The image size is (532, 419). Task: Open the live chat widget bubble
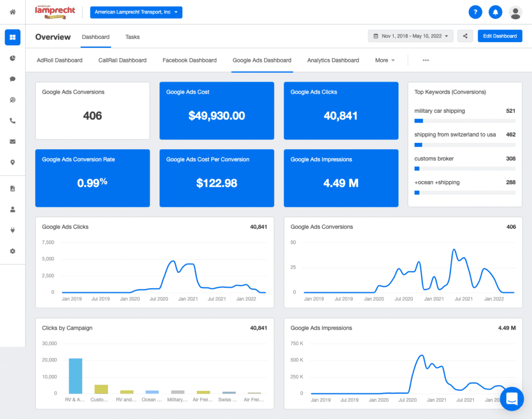[x=512, y=399]
